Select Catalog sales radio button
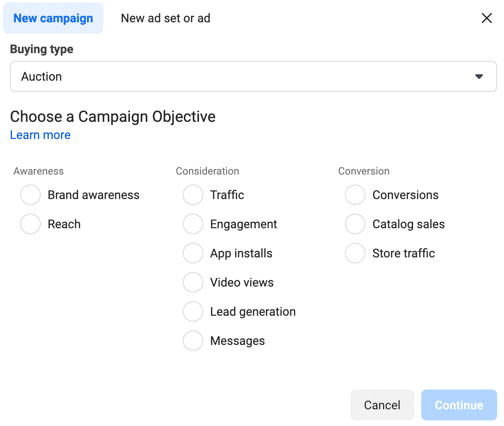Screen dimensions: 504x426 click(x=355, y=224)
